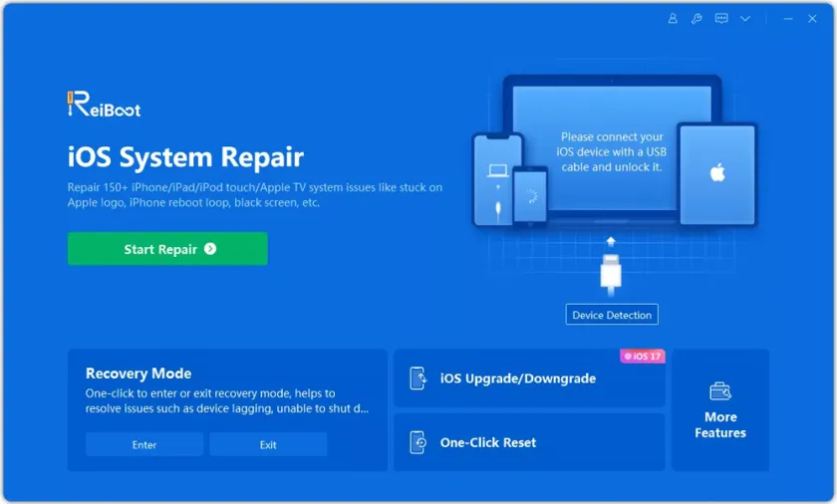This screenshot has width=837, height=504.
Task: Expand the title bar dropdown menu arrow
Action: pos(745,19)
